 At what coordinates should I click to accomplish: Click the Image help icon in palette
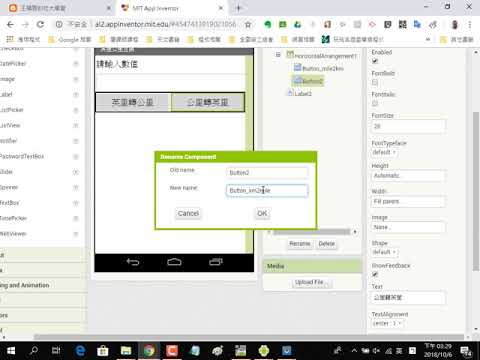point(76,79)
